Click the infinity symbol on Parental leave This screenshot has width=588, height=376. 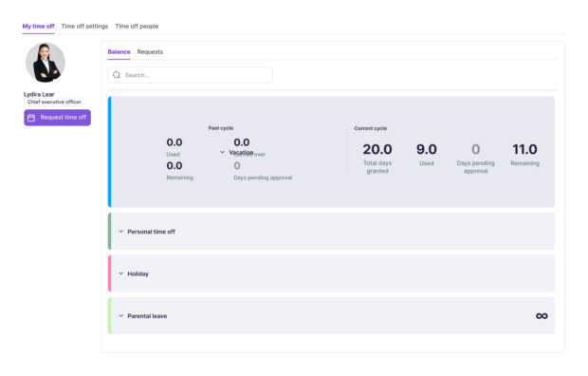542,316
